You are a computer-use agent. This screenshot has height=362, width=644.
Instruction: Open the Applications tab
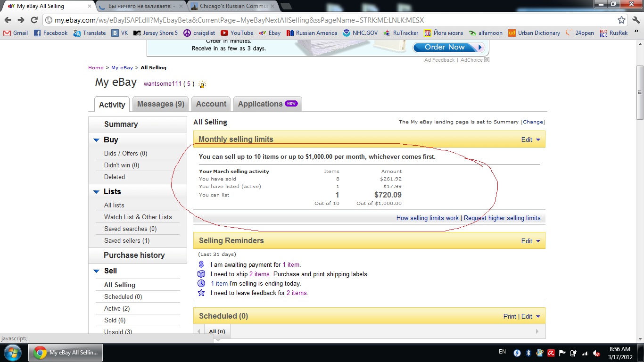click(x=267, y=104)
